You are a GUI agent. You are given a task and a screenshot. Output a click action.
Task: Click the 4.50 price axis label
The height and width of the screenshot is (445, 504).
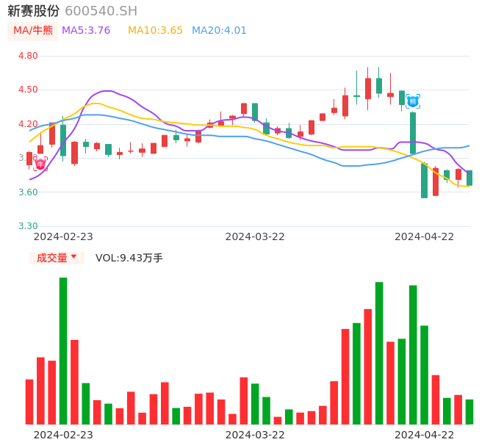(28, 90)
